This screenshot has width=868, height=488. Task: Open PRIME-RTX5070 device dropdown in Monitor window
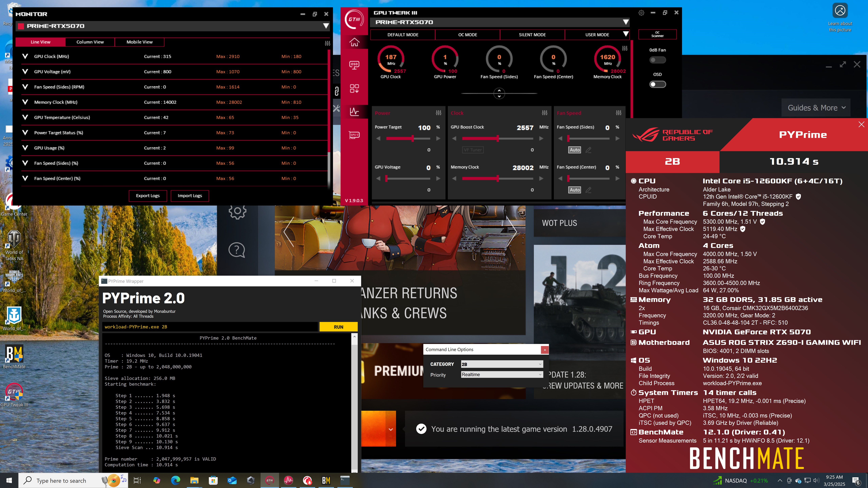[x=326, y=26]
